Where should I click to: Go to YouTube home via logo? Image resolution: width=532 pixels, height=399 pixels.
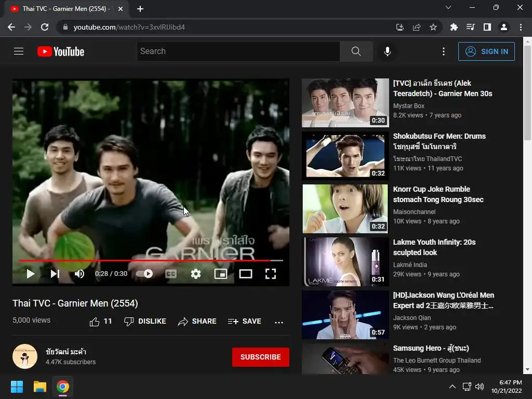[61, 51]
